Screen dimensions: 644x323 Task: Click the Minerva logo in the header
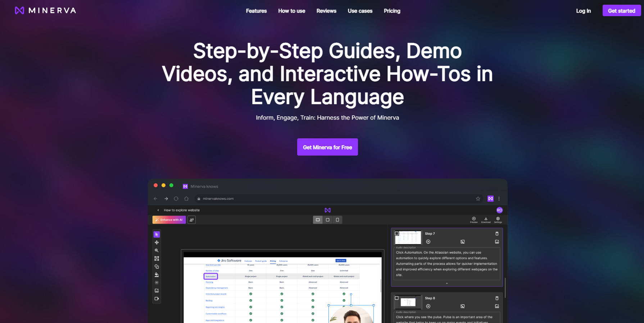(46, 10)
